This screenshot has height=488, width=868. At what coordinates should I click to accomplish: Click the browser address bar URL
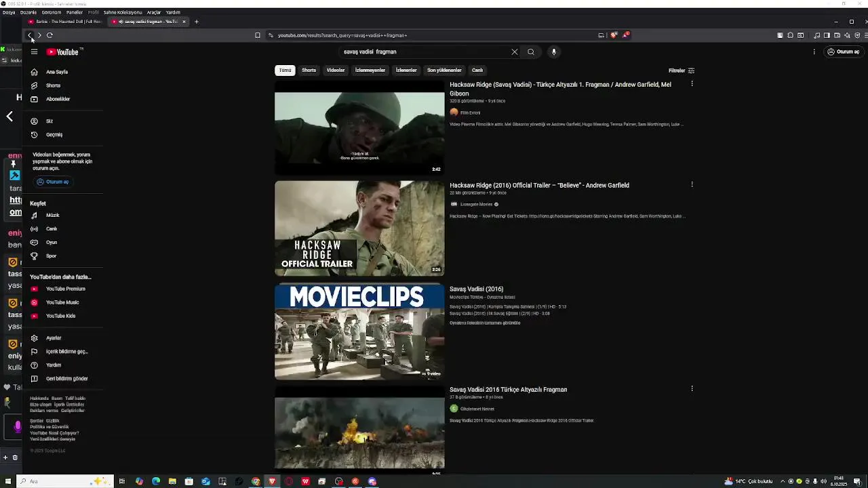pos(342,35)
